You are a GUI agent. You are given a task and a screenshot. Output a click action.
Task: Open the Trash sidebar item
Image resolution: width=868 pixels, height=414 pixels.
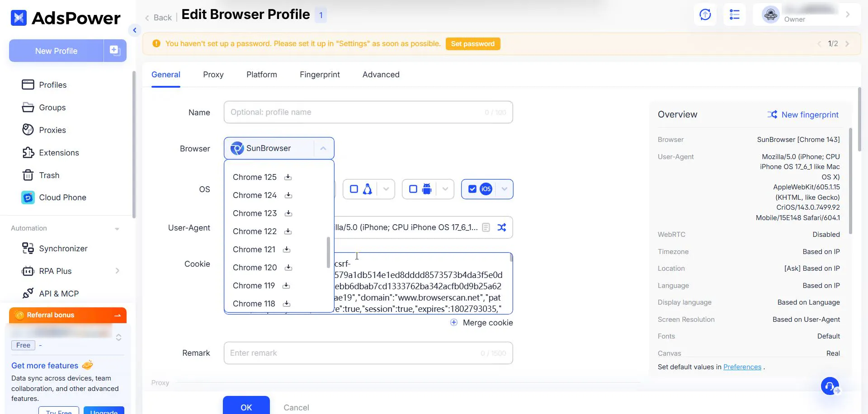[41, 175]
